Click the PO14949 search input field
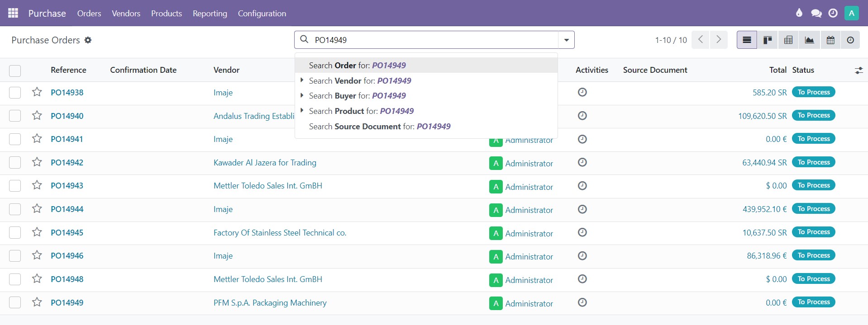This screenshot has width=868, height=325. click(x=430, y=40)
